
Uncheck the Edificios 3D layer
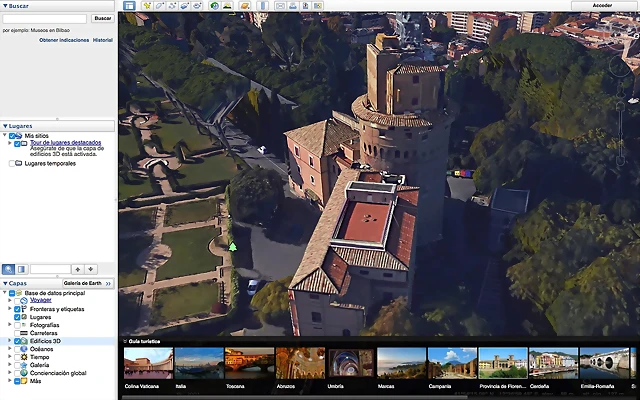pyautogui.click(x=17, y=341)
